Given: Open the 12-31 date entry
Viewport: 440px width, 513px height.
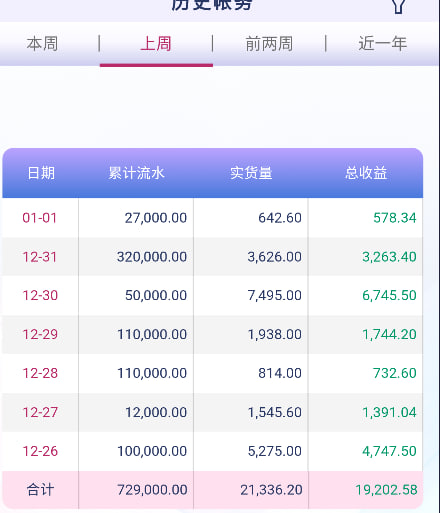Looking at the screenshot, I should (40, 257).
